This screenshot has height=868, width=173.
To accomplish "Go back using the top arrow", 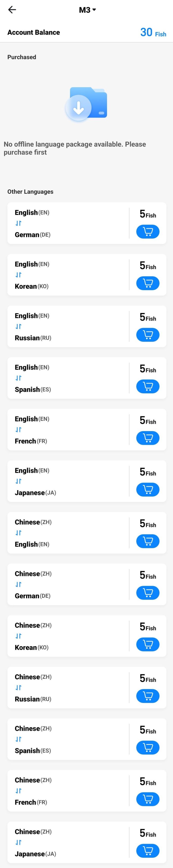I will point(12,10).
